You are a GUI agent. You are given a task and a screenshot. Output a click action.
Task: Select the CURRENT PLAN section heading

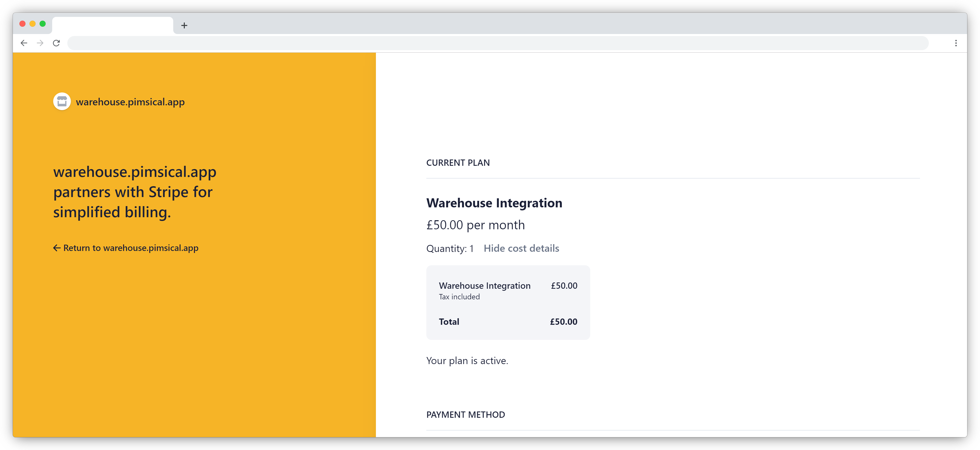point(458,162)
